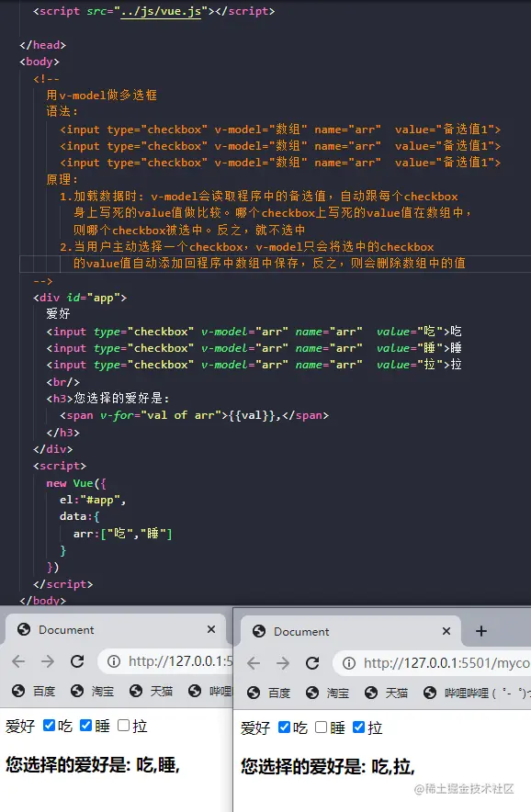Open 天猫 bookmark in left browser
Image resolution: width=531 pixels, height=812 pixels.
point(151,691)
